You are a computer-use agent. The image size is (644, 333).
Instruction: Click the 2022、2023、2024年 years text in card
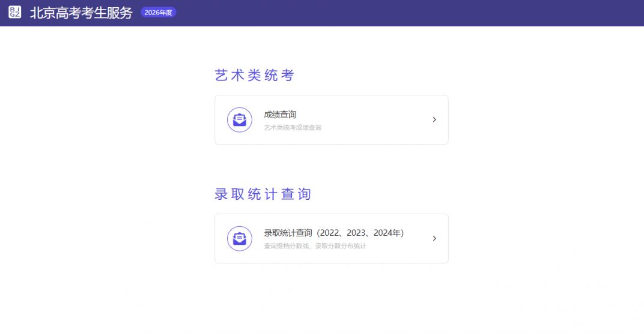coord(360,233)
